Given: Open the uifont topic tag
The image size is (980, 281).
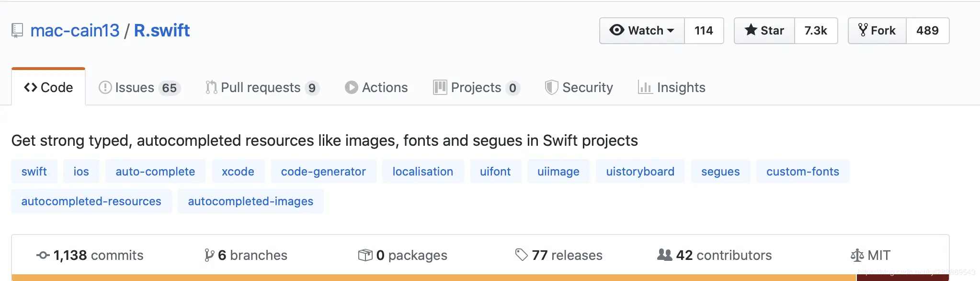Looking at the screenshot, I should coord(495,172).
